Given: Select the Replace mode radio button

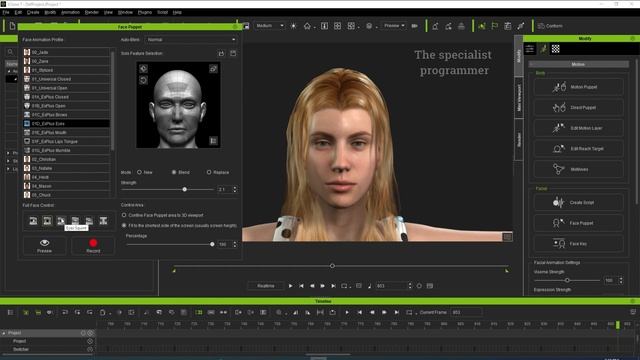Looking at the screenshot, I should coord(209,172).
